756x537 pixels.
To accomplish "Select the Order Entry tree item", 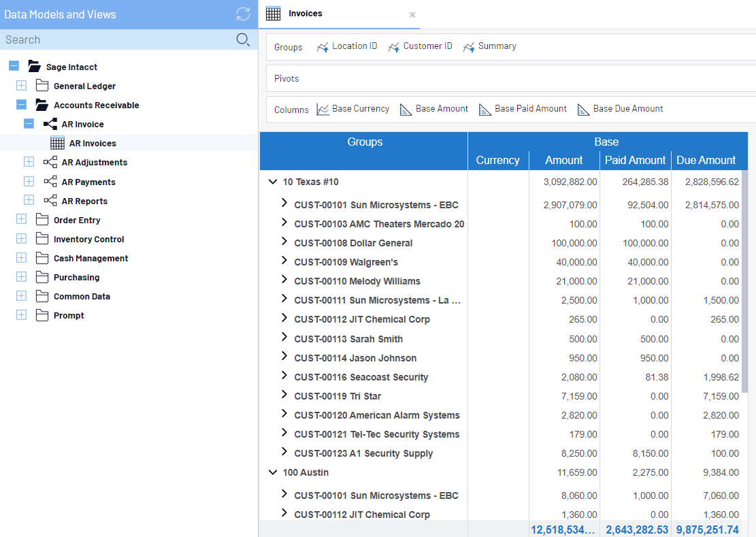I will click(x=77, y=220).
